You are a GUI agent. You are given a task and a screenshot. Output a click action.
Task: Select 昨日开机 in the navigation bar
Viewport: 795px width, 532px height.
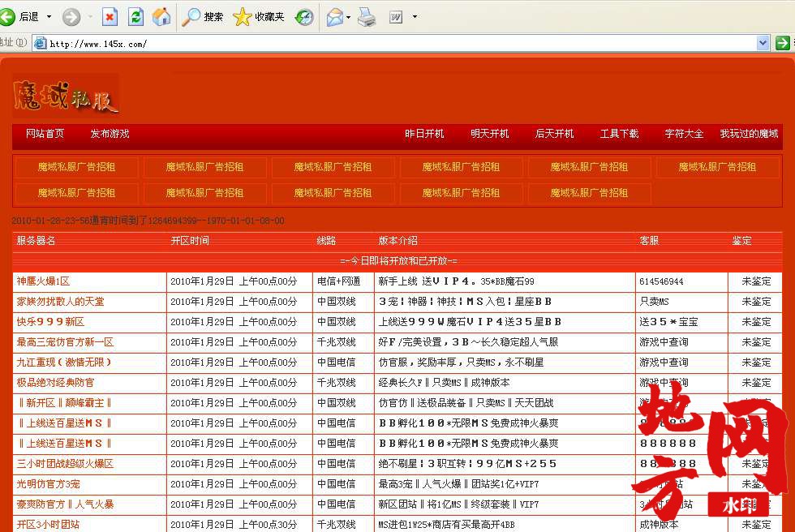[x=424, y=134]
